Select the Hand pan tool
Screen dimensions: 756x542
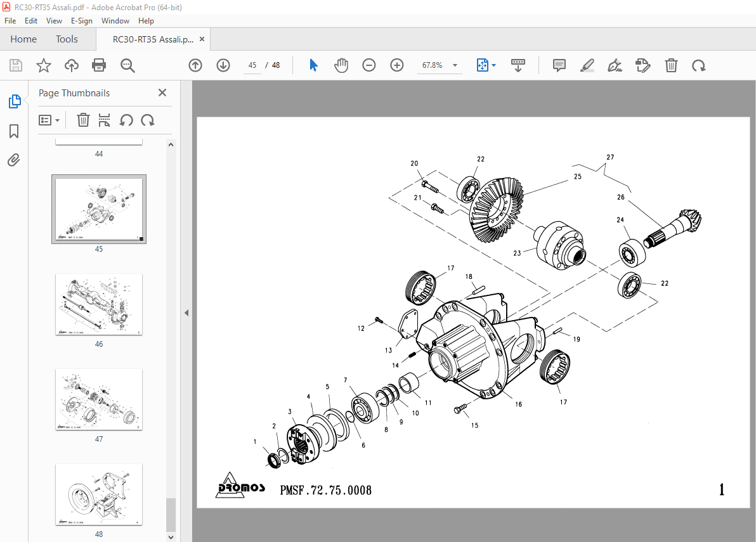tap(341, 65)
